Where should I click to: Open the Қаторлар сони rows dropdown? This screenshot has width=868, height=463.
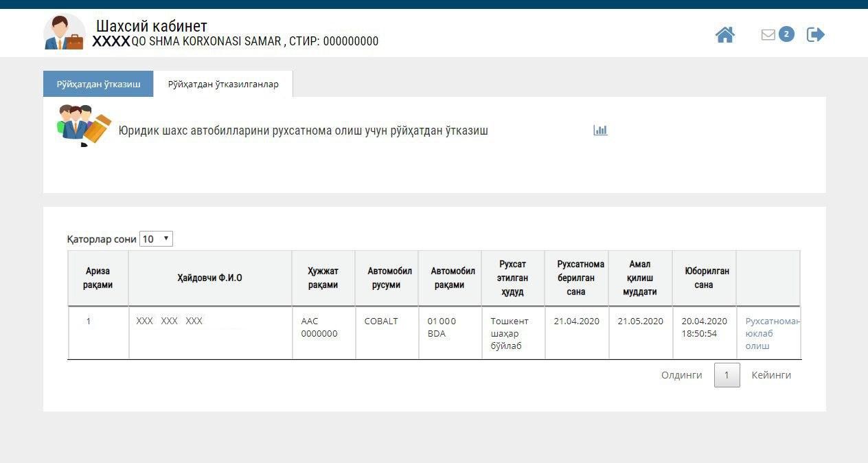(156, 239)
